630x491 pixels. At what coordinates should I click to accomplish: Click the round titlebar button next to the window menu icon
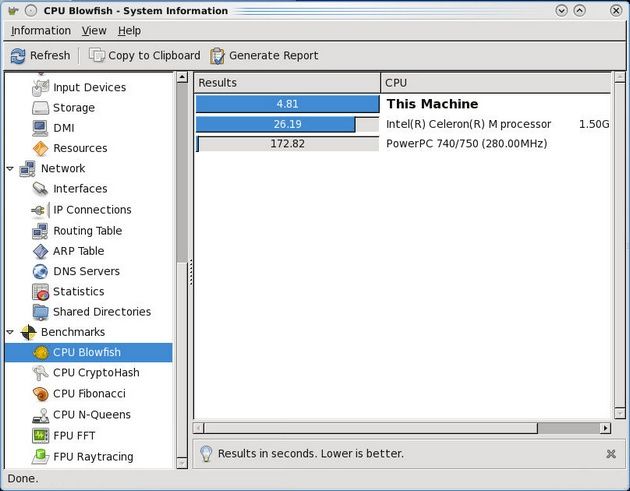31,10
